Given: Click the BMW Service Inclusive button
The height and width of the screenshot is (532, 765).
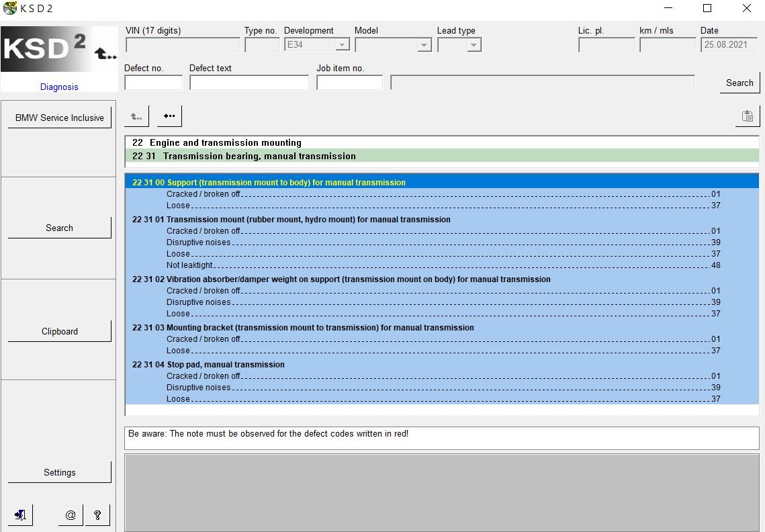Looking at the screenshot, I should click(x=60, y=118).
